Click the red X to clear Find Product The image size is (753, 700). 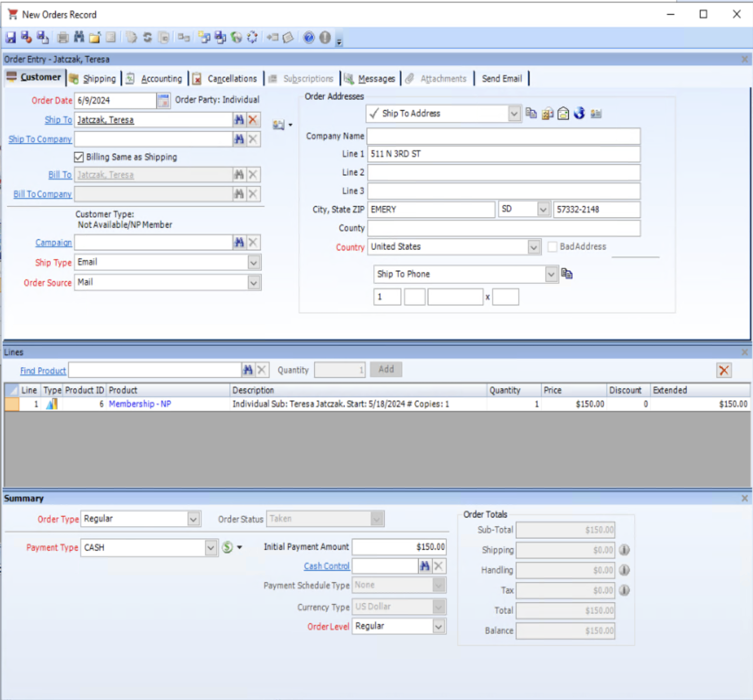point(262,369)
